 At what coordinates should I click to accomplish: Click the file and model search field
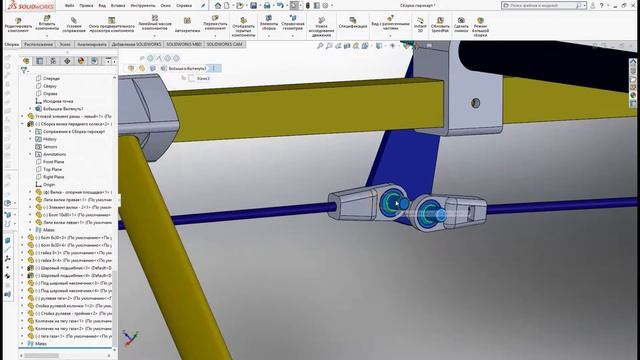(543, 5)
